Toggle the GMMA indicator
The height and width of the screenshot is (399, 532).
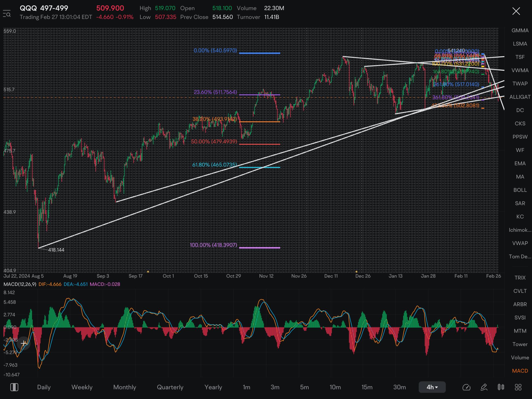coord(520,30)
